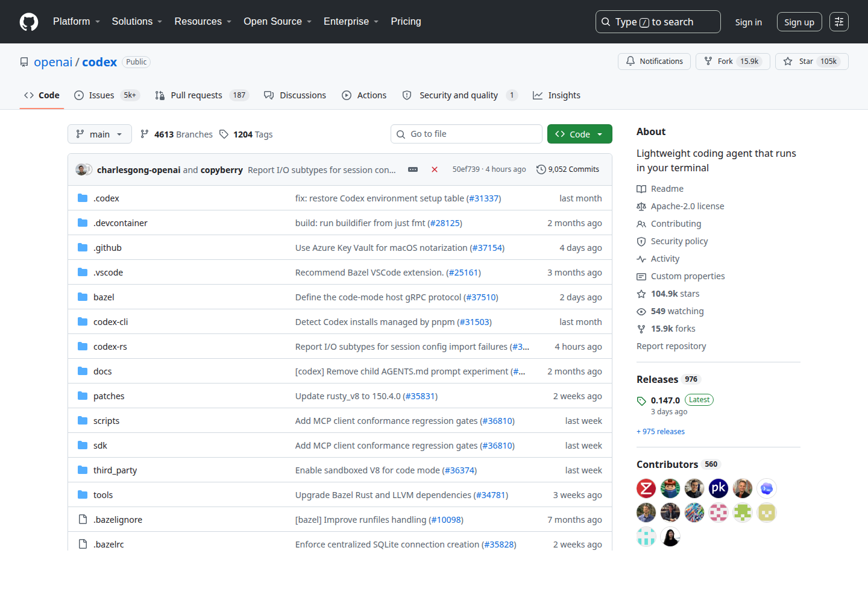The height and width of the screenshot is (603, 868).
Task: Focus the Go to file search field
Action: coord(467,134)
